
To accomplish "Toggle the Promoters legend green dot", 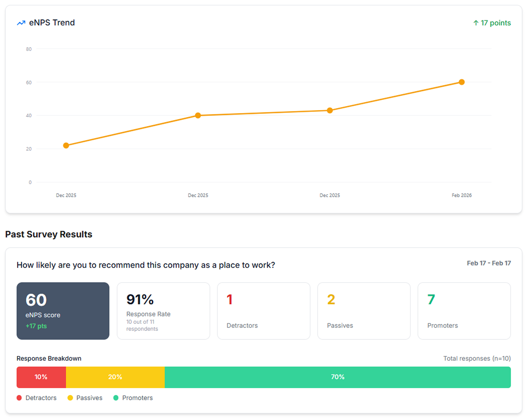I will [116, 398].
